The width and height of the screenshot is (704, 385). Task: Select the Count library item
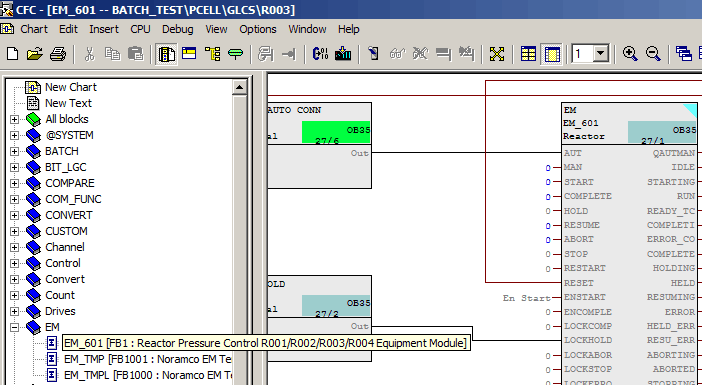pos(60,295)
